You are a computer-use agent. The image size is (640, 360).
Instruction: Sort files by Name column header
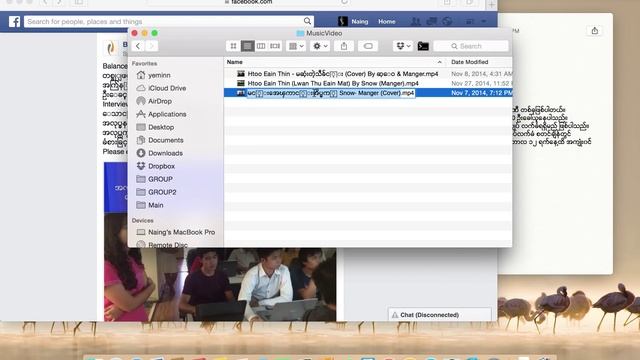[335, 62]
